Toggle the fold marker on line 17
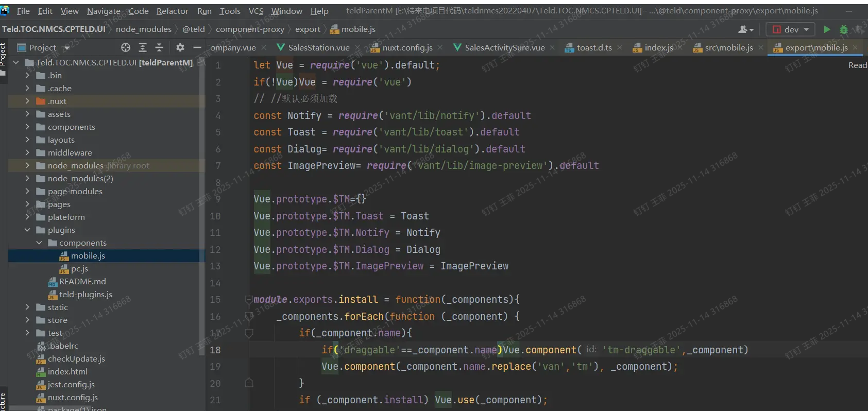 [x=249, y=333]
